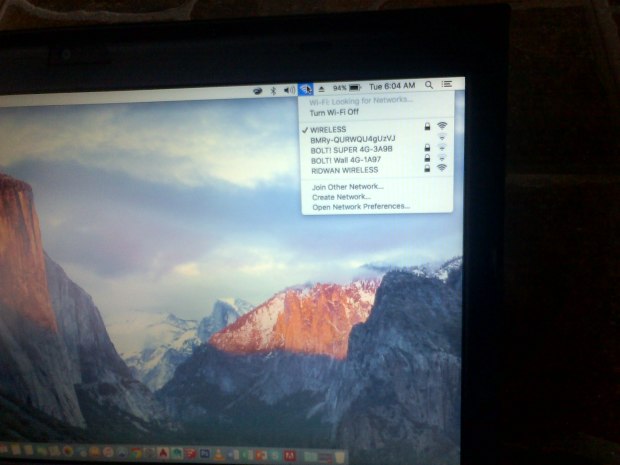Click signal strength icon on WIRELESS row
This screenshot has width=620, height=465.
point(442,126)
